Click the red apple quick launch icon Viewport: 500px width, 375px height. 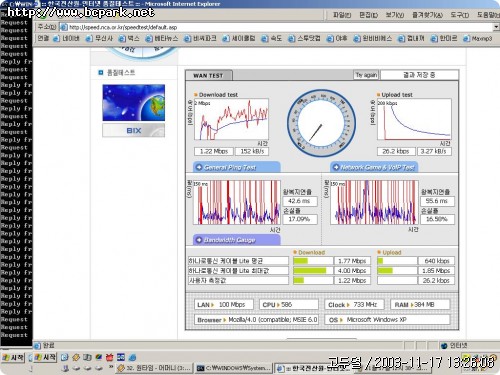[x=109, y=358]
